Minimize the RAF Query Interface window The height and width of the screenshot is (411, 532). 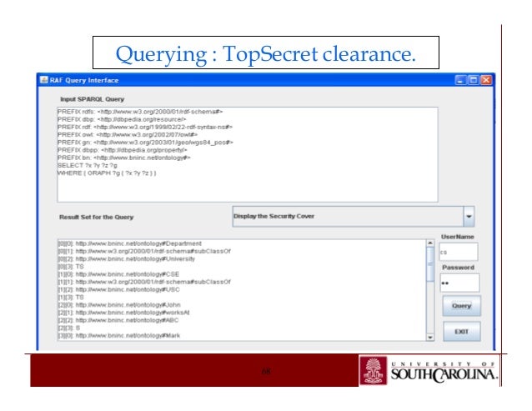click(x=460, y=80)
